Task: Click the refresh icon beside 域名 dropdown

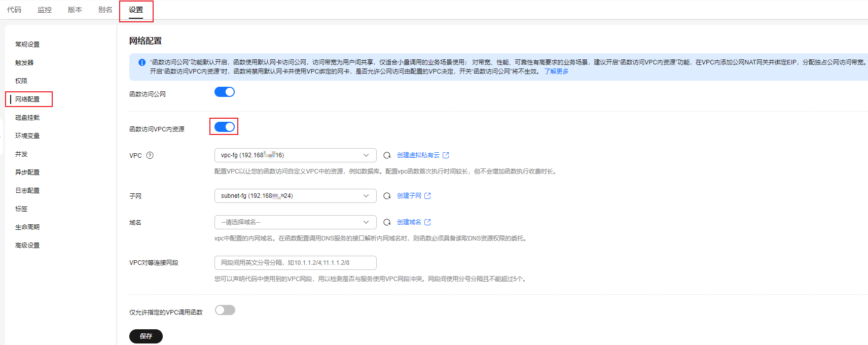Action: pyautogui.click(x=387, y=222)
